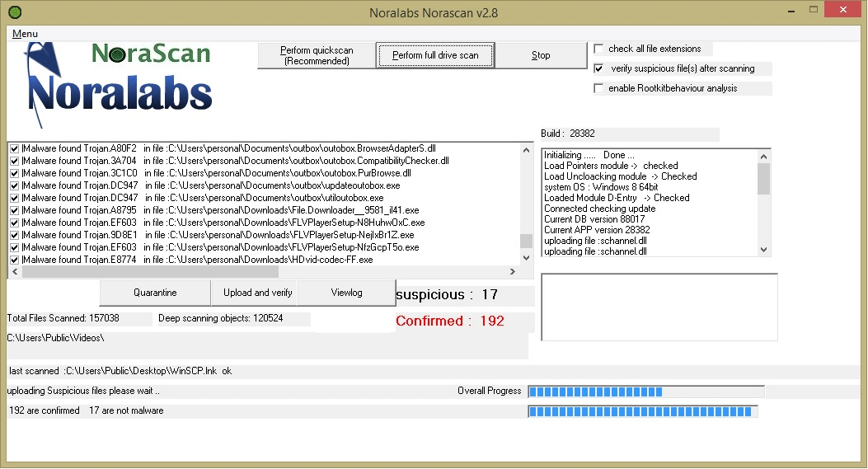
Task: Click log line 'Current DB version 88017'
Action: pos(594,219)
